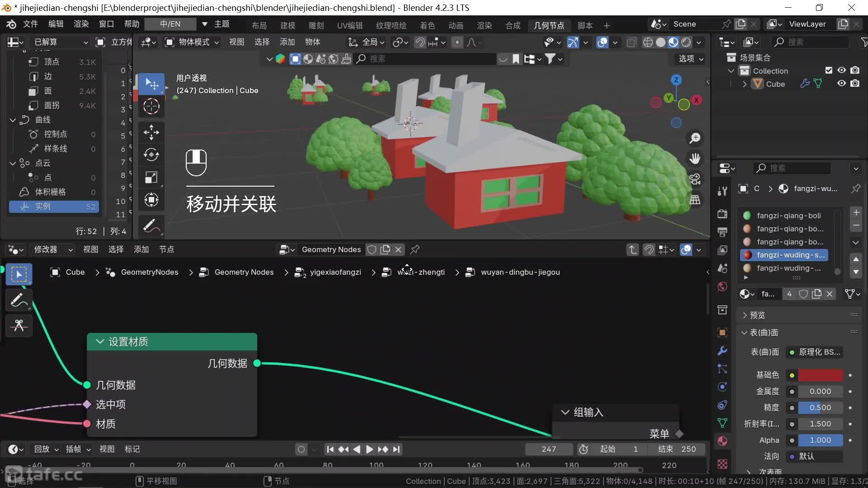Select the Links Cut tool in node editor
868x488 pixels.
(19, 325)
